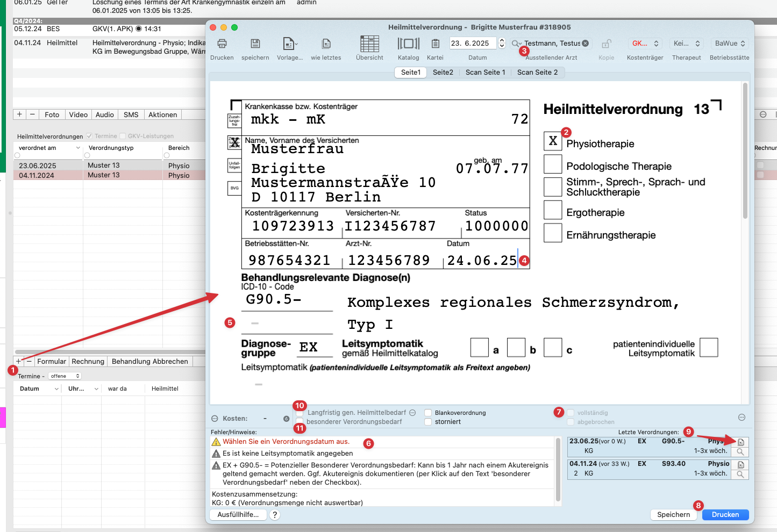Viewport: 777px width, 532px height.
Task: Click the Rechnung button
Action: 88,362
